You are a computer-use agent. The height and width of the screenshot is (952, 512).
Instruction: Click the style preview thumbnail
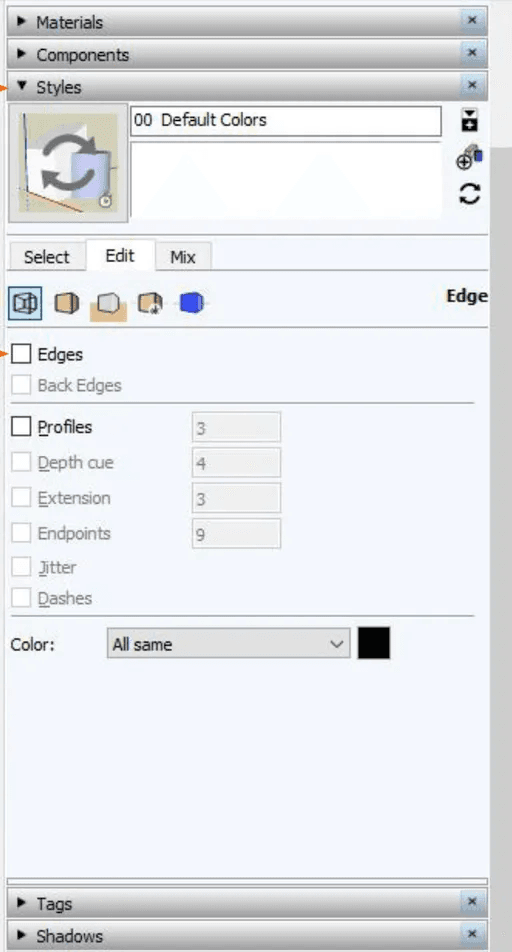(x=68, y=163)
